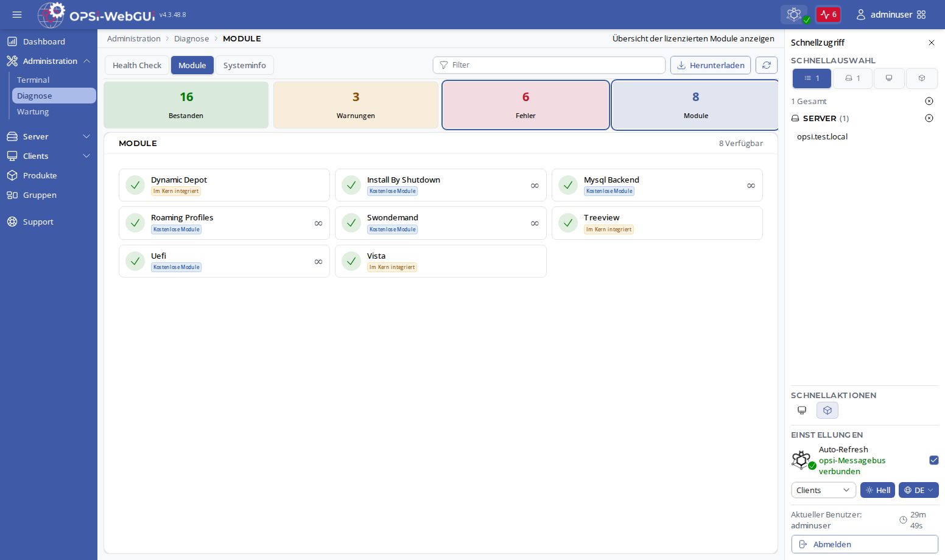
Task: Select the clients monitor quick-selection tab
Action: pyautogui.click(x=889, y=79)
